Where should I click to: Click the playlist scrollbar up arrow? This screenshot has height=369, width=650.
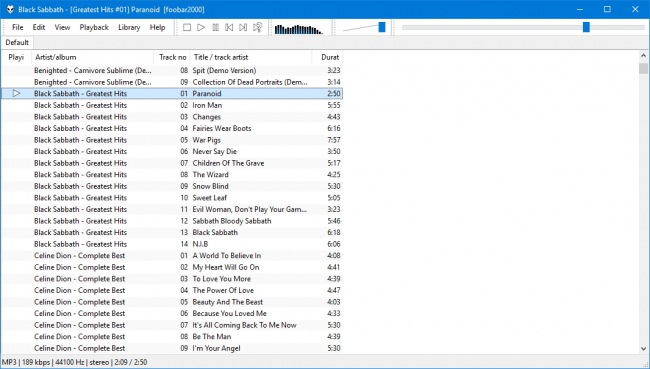pos(643,55)
